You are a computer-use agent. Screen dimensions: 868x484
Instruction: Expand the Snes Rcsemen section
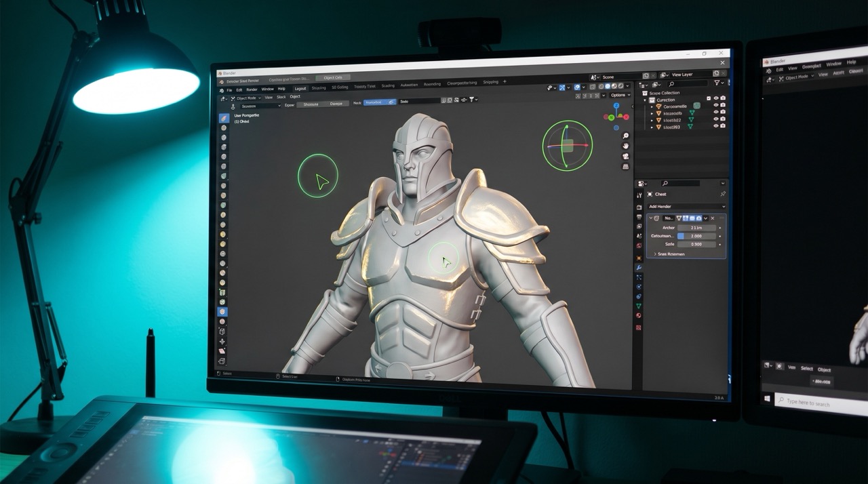(x=669, y=254)
